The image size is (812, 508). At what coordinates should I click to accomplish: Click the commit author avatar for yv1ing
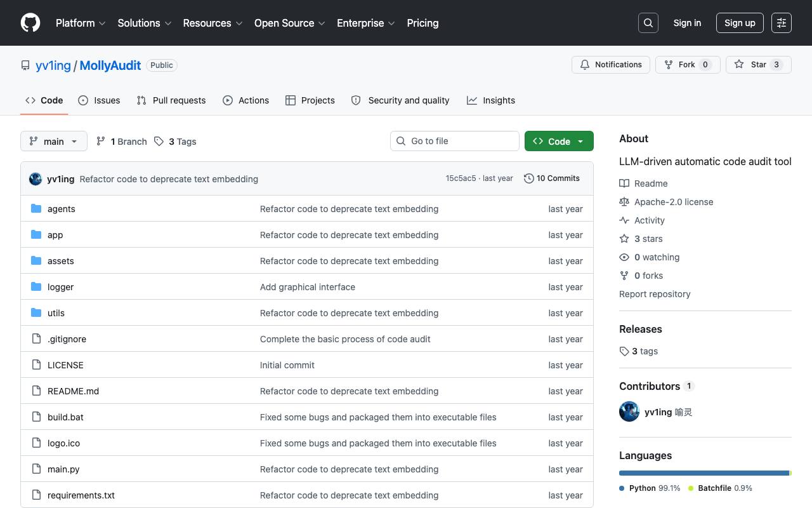tap(36, 179)
